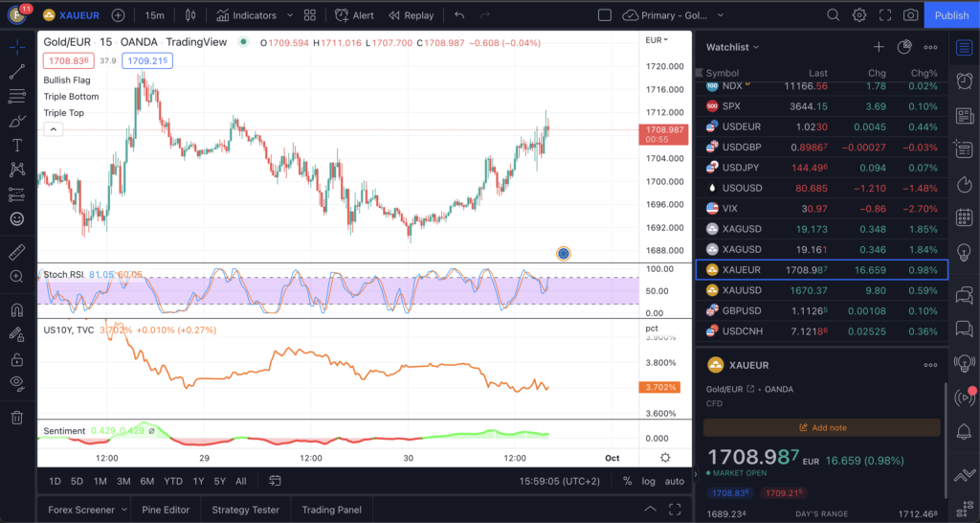Open the EUR currency dropdown
The image size is (980, 523).
(657, 40)
